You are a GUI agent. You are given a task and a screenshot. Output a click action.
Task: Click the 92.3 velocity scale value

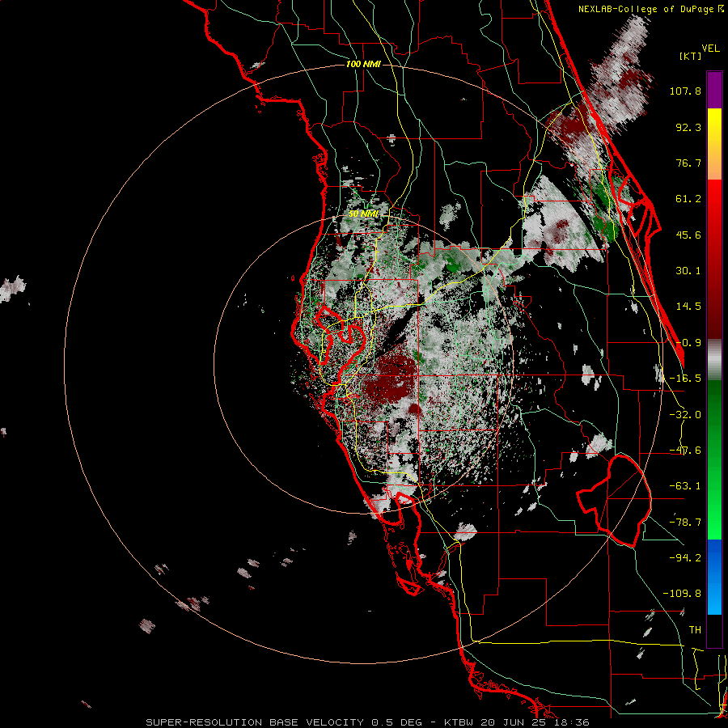pyautogui.click(x=688, y=127)
